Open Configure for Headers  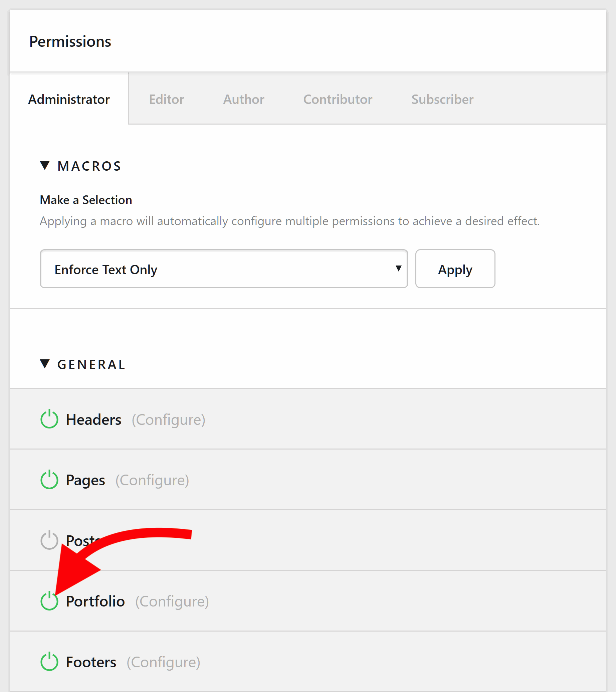(168, 419)
